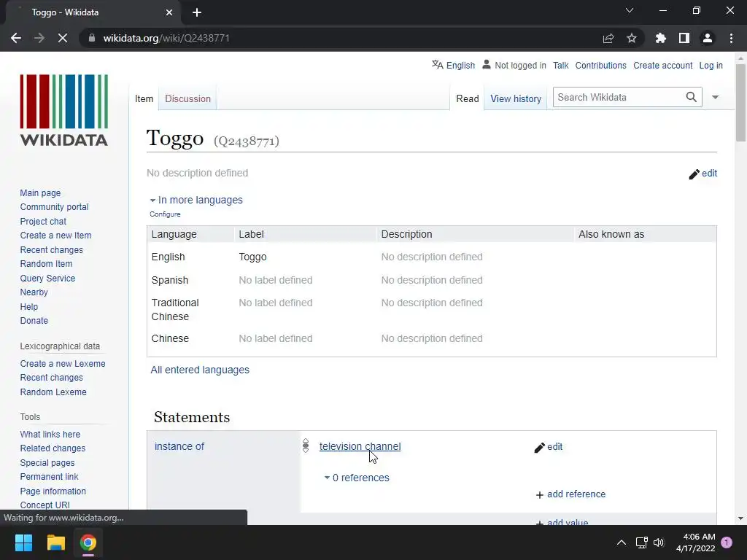Screen dimensions: 747x560
Task: Open the tab search chevron
Action: tap(630, 10)
